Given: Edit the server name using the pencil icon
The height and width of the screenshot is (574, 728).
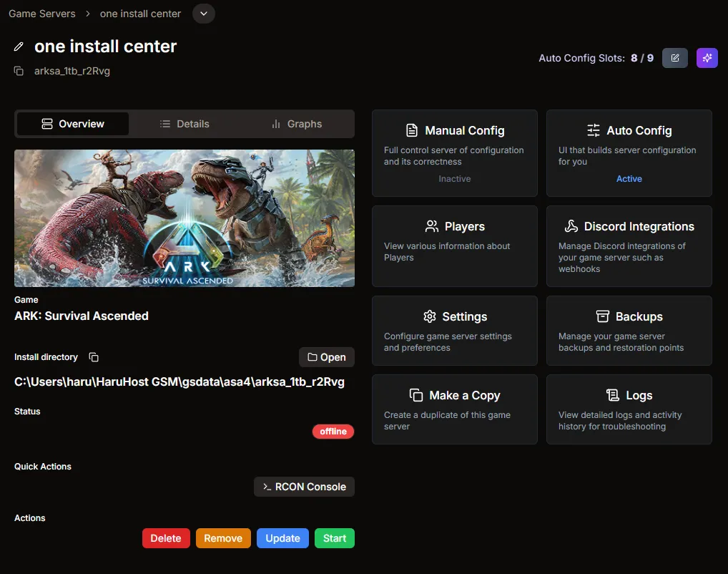Looking at the screenshot, I should click(19, 47).
